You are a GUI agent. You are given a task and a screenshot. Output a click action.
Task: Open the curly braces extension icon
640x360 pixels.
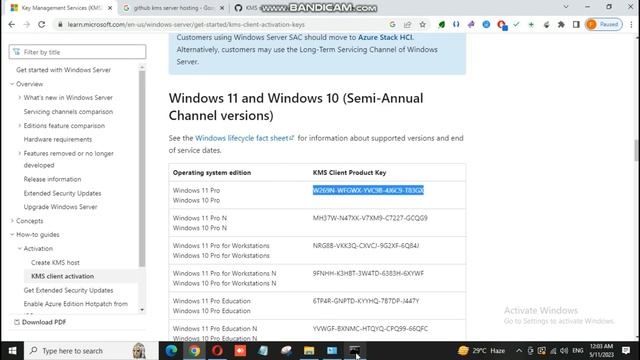456,24
